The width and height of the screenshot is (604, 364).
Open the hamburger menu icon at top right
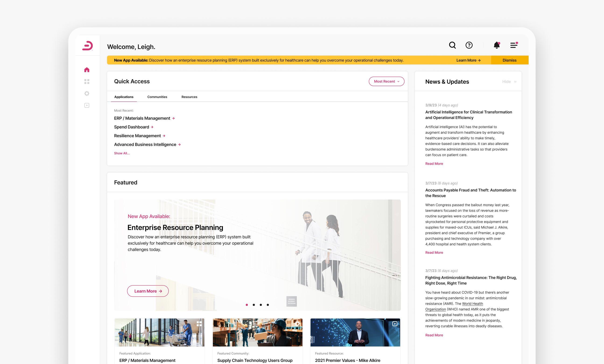tap(514, 45)
